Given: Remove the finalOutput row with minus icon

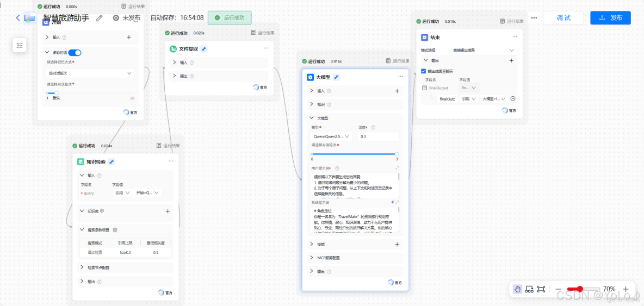Looking at the screenshot, I should (513, 99).
